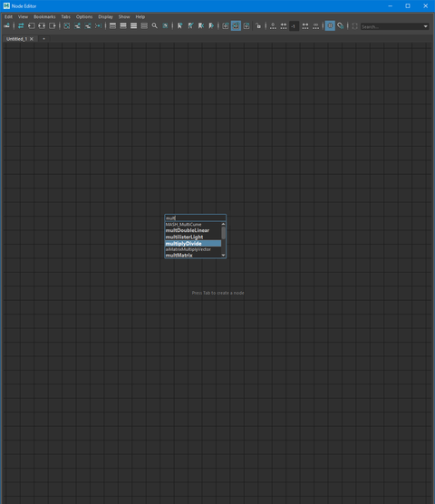Click the tag icon beside grid toggle

(x=340, y=26)
